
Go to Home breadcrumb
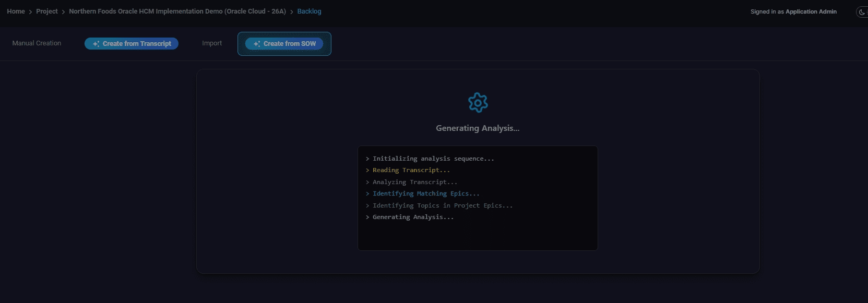coord(16,11)
